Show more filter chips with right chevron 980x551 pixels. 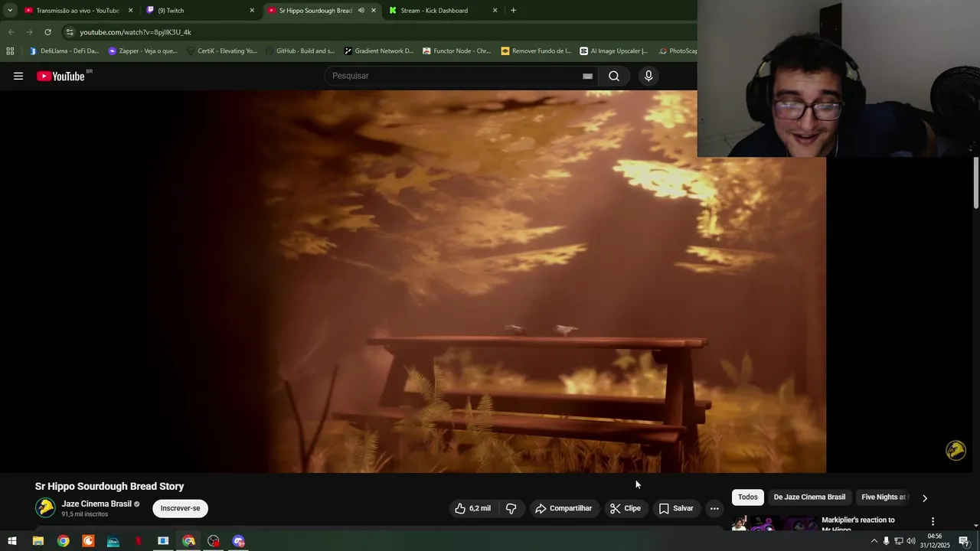click(x=924, y=497)
